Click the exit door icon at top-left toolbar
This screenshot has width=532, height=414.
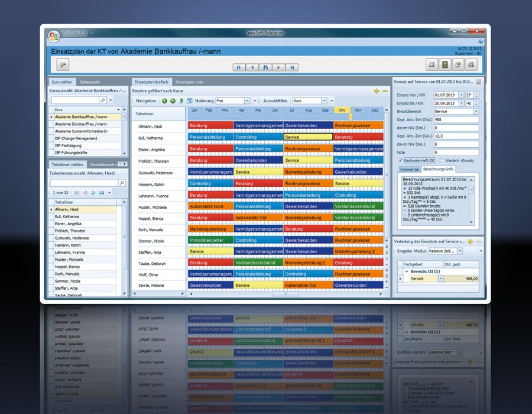pyautogui.click(x=63, y=64)
